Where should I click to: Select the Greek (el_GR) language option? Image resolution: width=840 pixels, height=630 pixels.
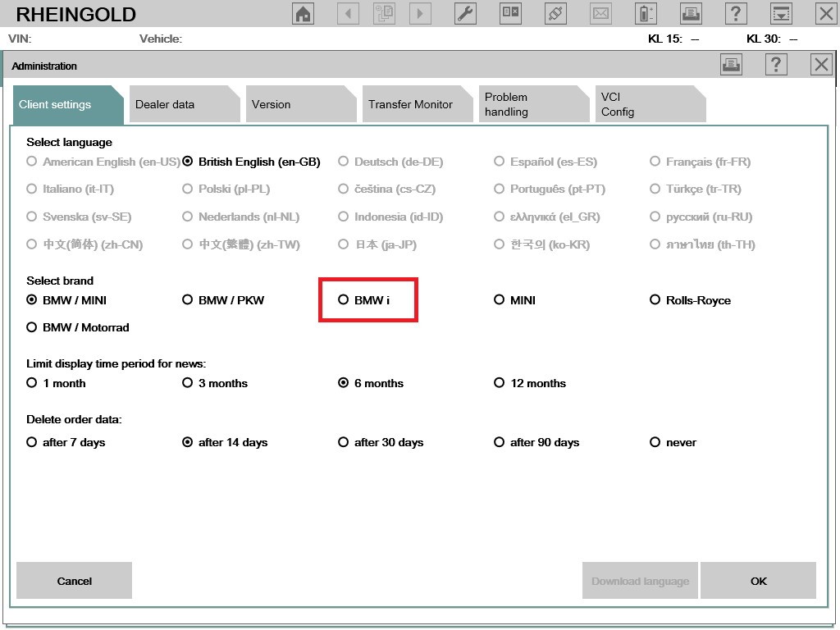pyautogui.click(x=547, y=217)
